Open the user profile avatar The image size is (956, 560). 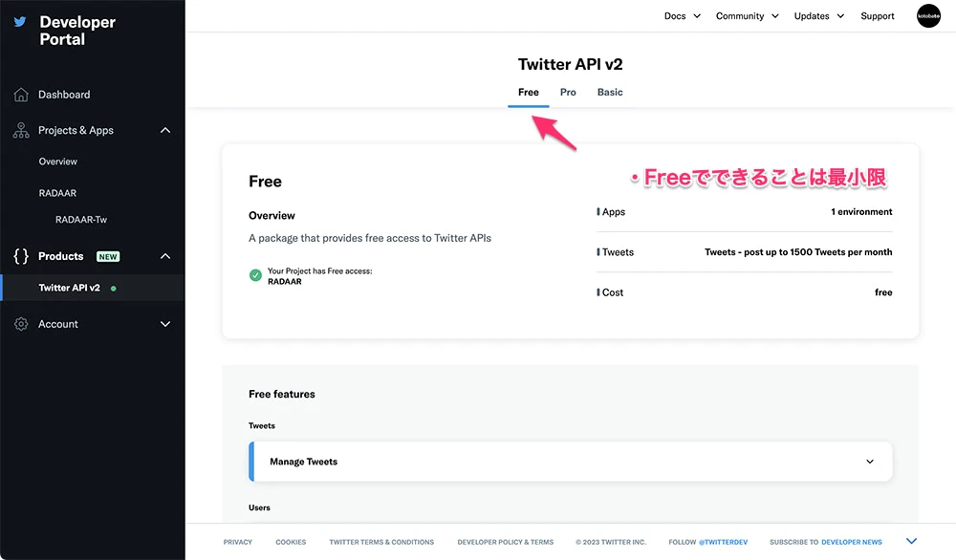[928, 16]
